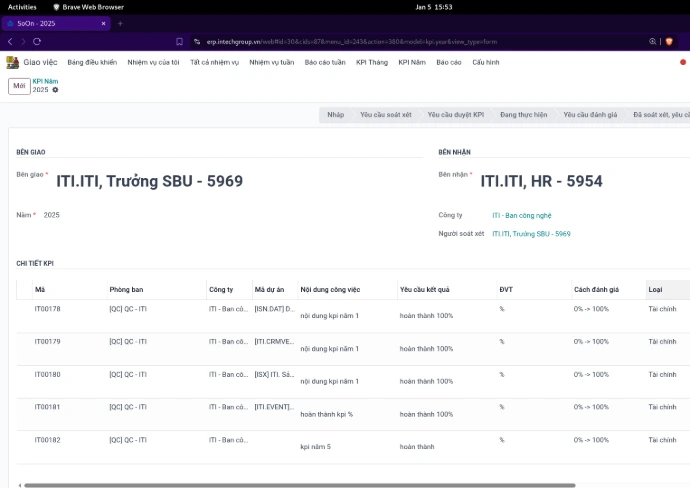The height and width of the screenshot is (488, 690).
Task: Select the Yêu cầu duyệt KPI stage
Action: pyautogui.click(x=455, y=115)
